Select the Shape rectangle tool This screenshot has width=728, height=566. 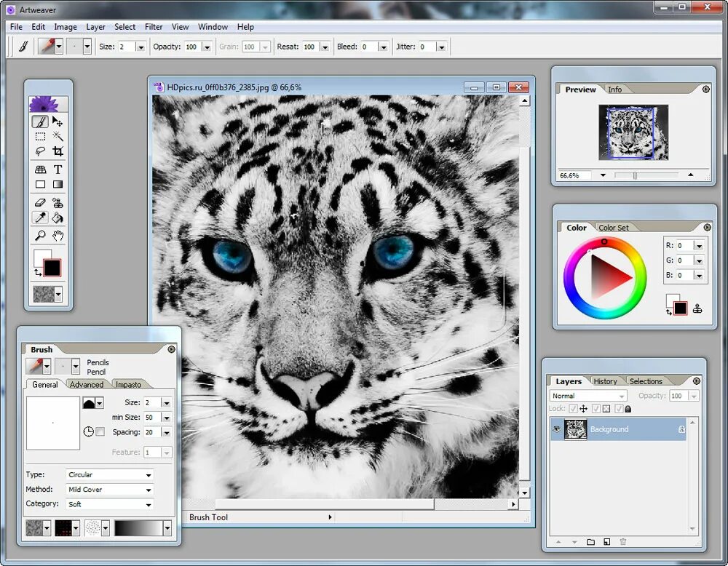(40, 184)
